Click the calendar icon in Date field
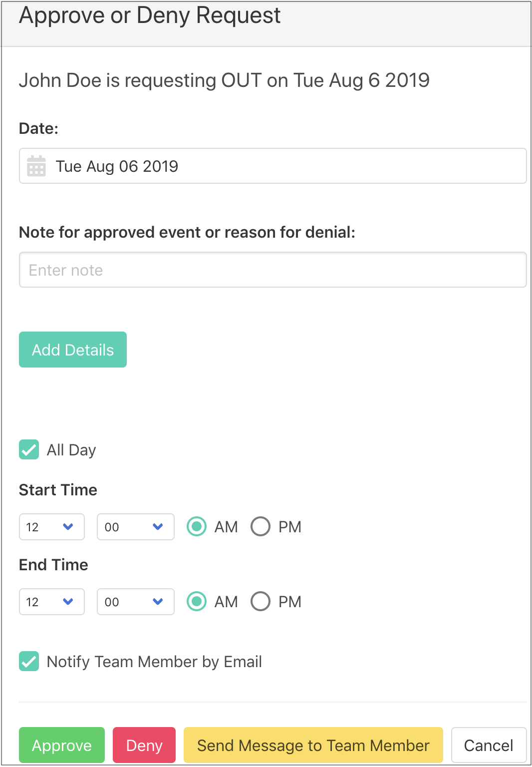 (36, 166)
